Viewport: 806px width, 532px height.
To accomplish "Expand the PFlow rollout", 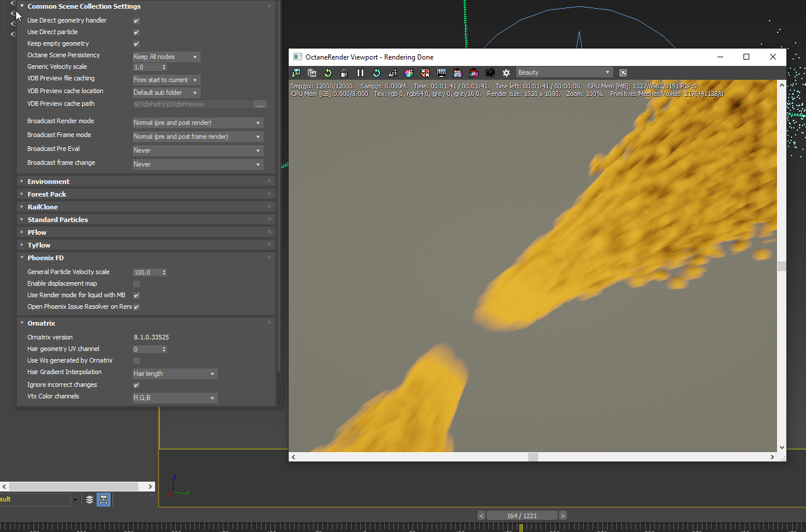I will (22, 232).
